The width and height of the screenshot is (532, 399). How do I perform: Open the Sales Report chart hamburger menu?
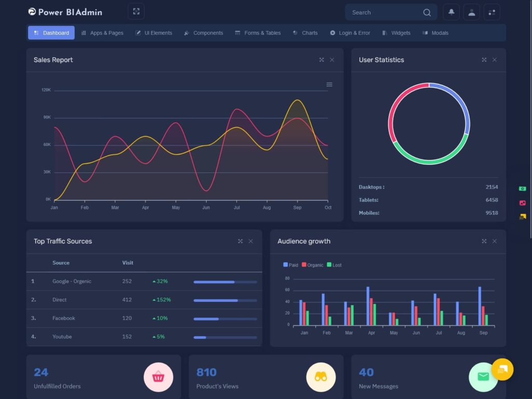tap(329, 85)
